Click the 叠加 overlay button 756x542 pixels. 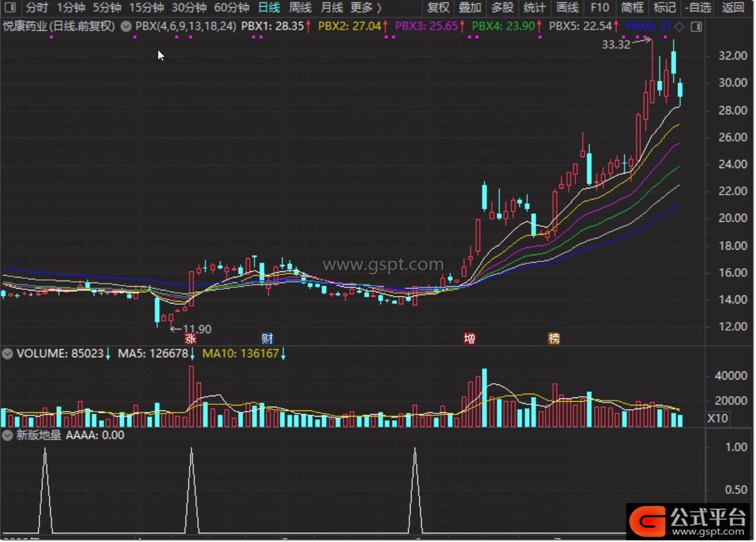(x=470, y=8)
